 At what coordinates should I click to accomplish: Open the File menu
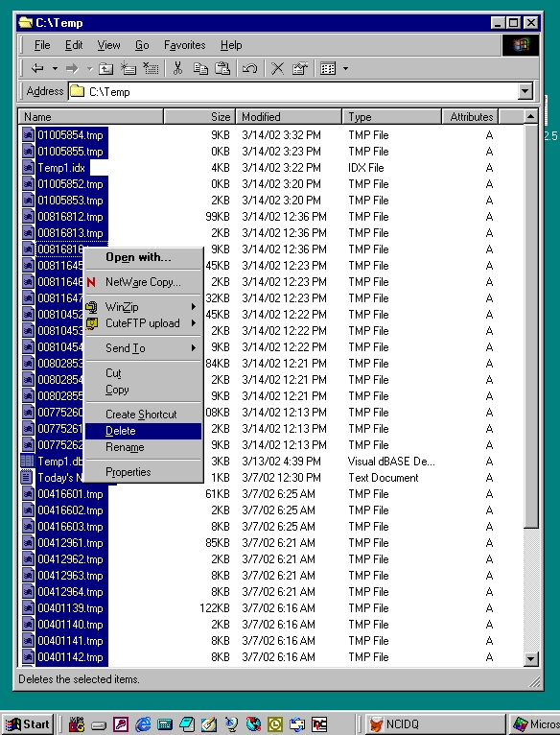click(x=42, y=45)
